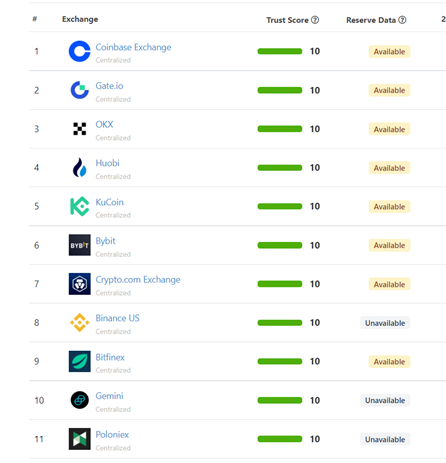Click the Unavailable reserve badge for Gemini
This screenshot has height=463, width=446.
tap(385, 400)
